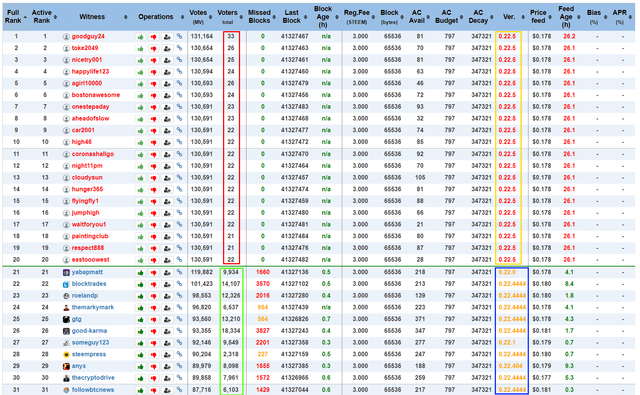Screen dimensions: 640x395
Task: Click red thumbs-down for toke2049
Action: (154, 49)
